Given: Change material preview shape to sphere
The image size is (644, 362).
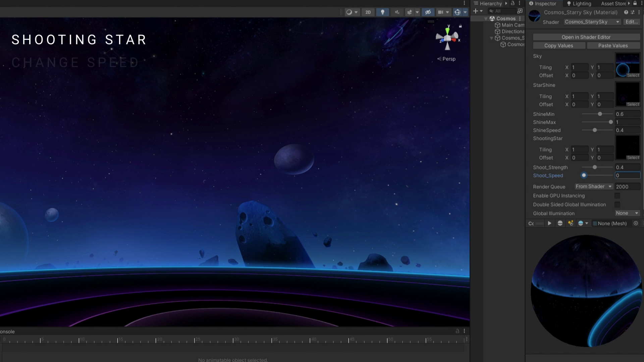Looking at the screenshot, I should coord(560,223).
